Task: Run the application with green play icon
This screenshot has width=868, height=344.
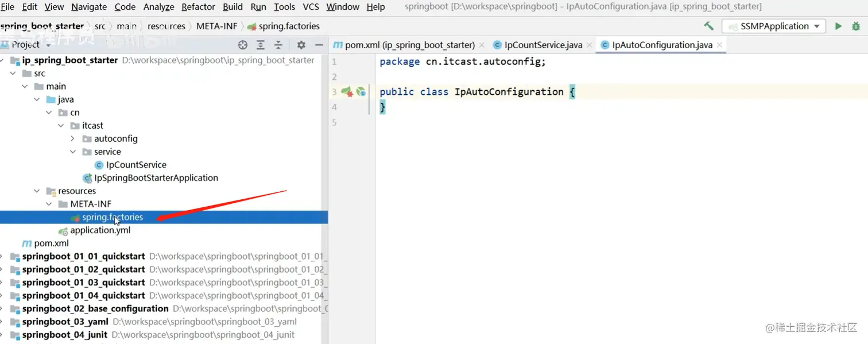Action: tap(838, 26)
